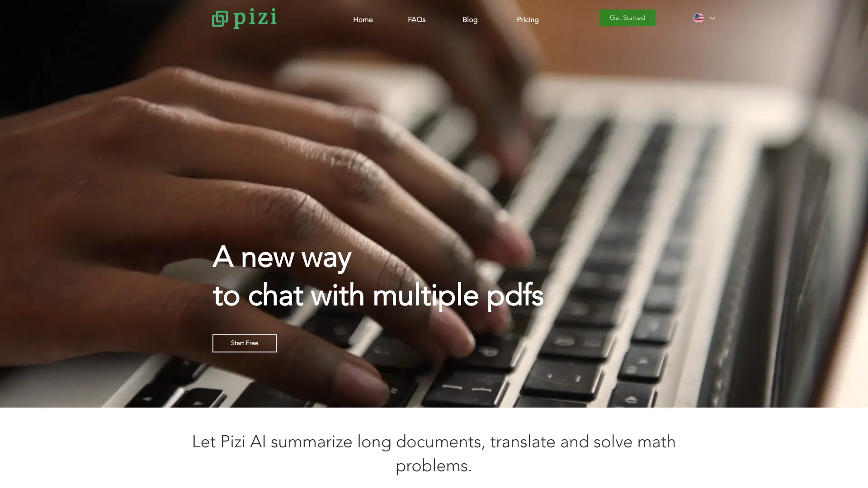Click the Pricing navigation link
Image resolution: width=868 pixels, height=488 pixels.
pyautogui.click(x=528, y=20)
